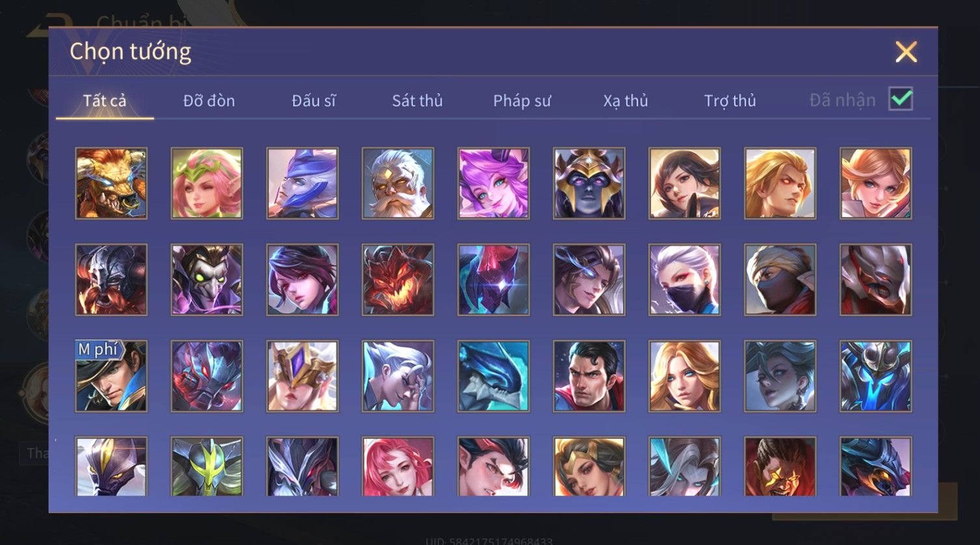Pick the red lava demon face hero

tap(398, 280)
